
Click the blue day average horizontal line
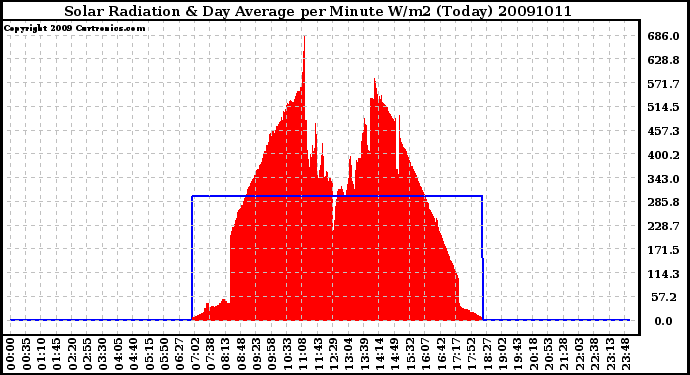pos(337,196)
